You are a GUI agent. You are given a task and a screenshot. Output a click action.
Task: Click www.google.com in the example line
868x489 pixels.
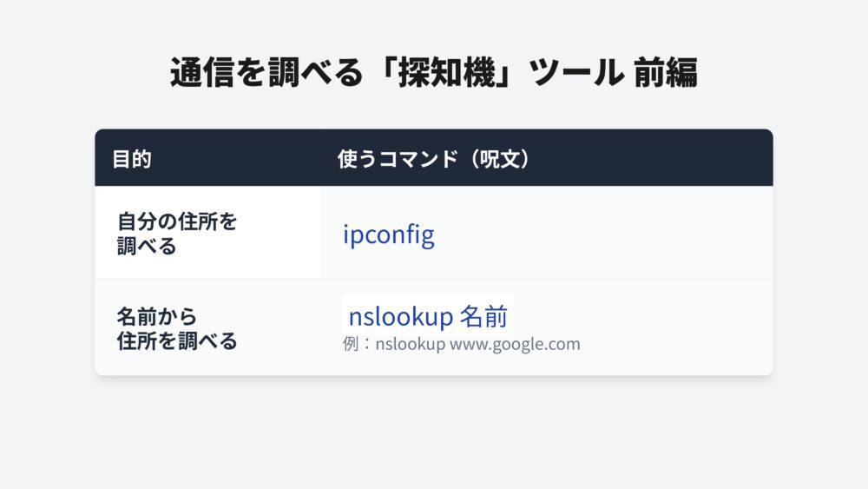coord(515,344)
